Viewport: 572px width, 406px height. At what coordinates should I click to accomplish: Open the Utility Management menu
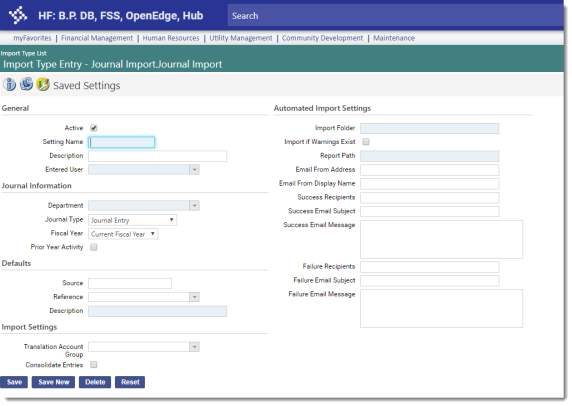point(241,38)
